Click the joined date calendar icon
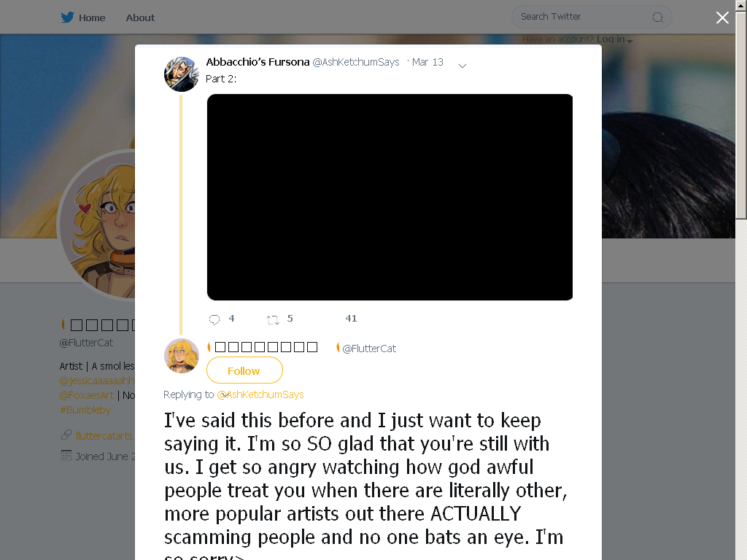747x560 pixels. pyautogui.click(x=66, y=455)
